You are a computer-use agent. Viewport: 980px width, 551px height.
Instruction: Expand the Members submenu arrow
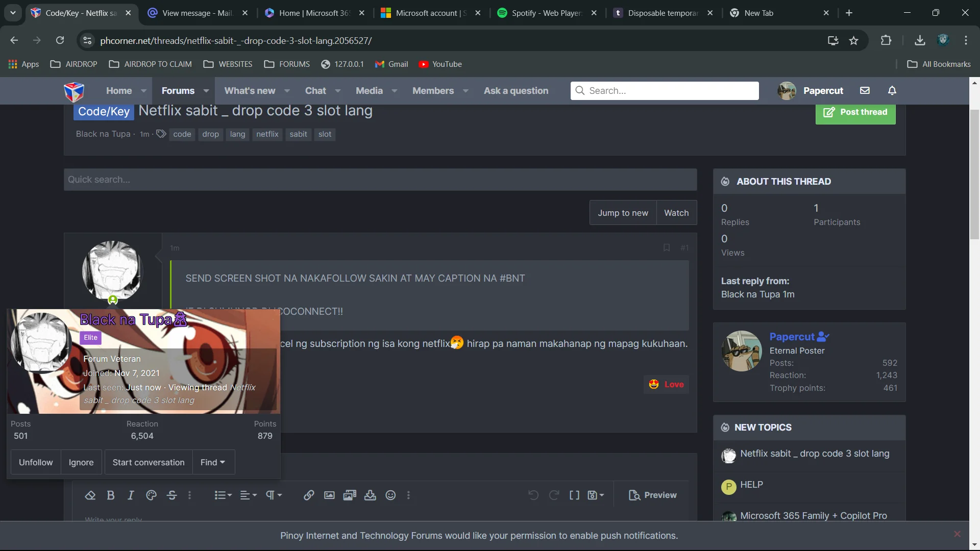tap(465, 91)
